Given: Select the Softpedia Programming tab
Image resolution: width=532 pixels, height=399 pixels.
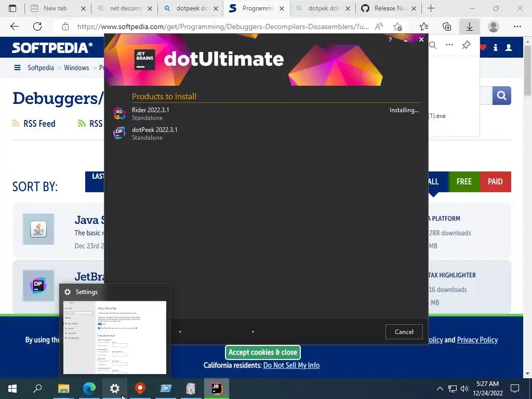Looking at the screenshot, I should pos(257,8).
